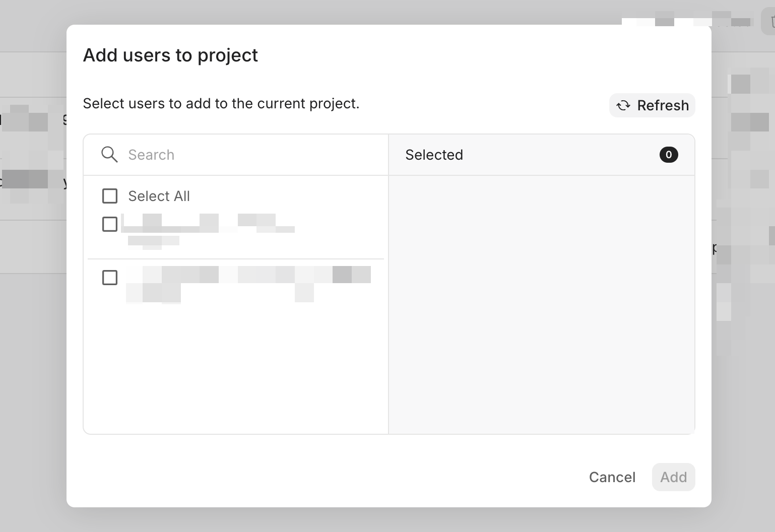Click the circular arrows Refresh icon

(x=623, y=105)
